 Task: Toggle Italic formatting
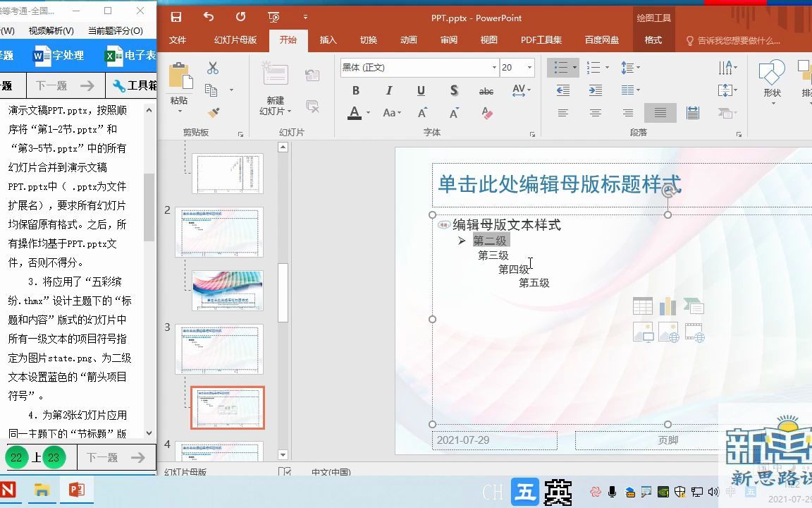point(388,90)
